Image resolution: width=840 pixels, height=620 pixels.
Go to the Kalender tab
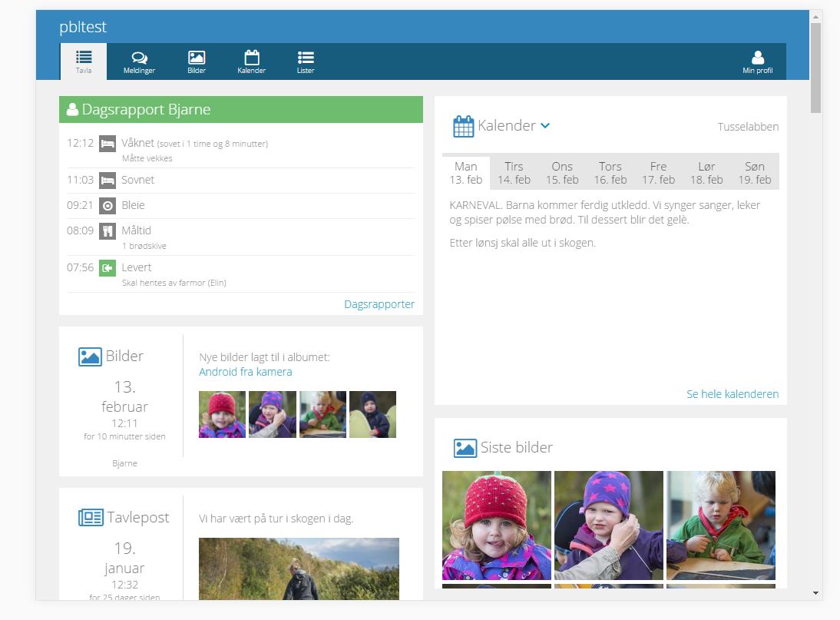[251, 61]
